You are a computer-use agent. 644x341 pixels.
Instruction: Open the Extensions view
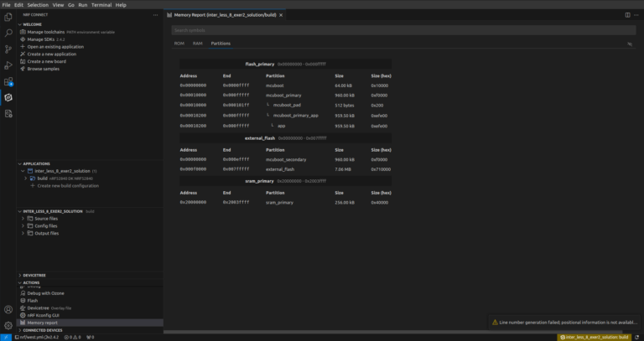[8, 81]
